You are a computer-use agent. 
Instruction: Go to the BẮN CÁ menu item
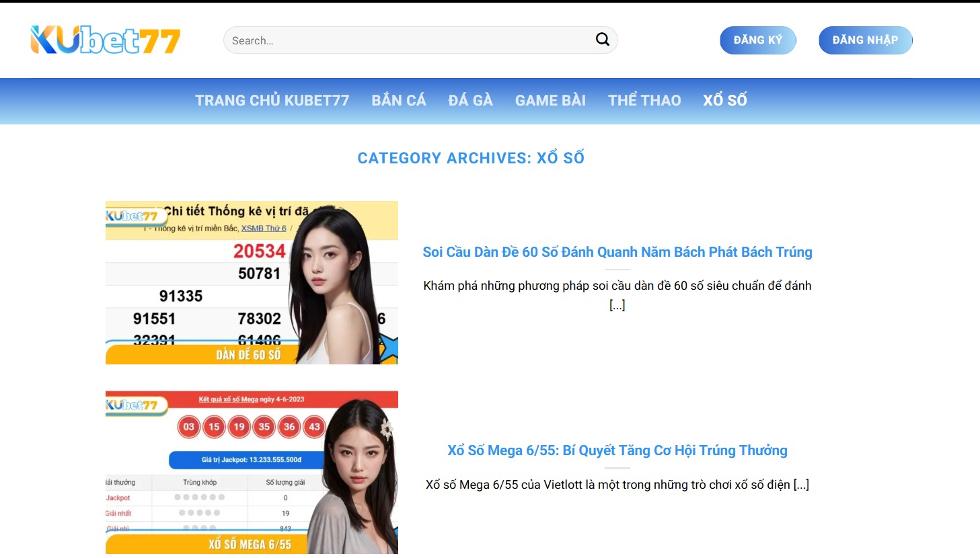398,101
